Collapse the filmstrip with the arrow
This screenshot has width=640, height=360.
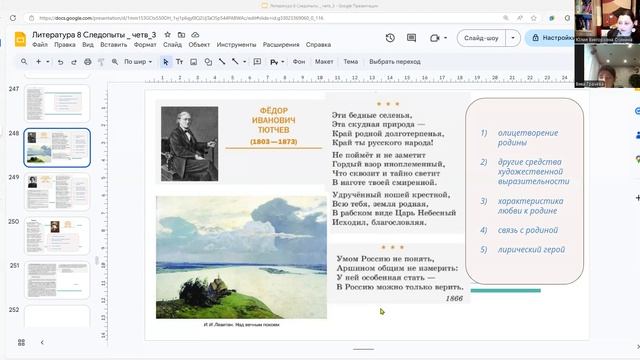click(42, 342)
